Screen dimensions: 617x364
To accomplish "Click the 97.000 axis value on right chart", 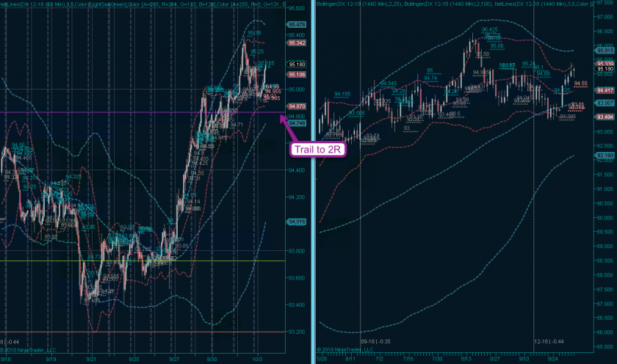I will click(605, 17).
